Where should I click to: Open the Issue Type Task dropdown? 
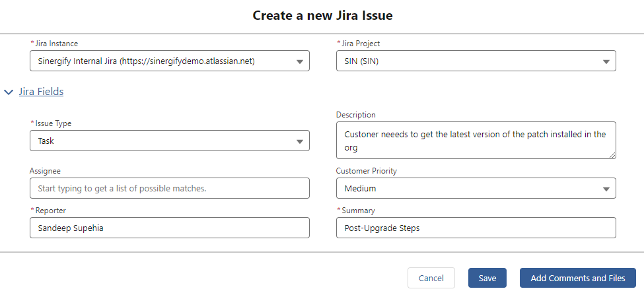tap(169, 141)
